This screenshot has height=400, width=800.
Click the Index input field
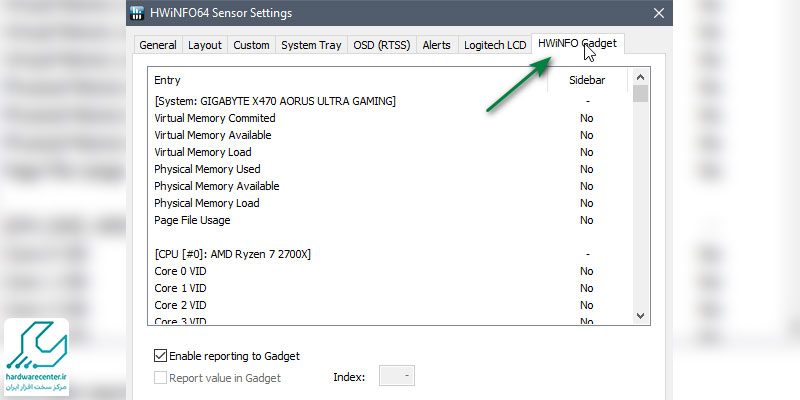pyautogui.click(x=397, y=376)
